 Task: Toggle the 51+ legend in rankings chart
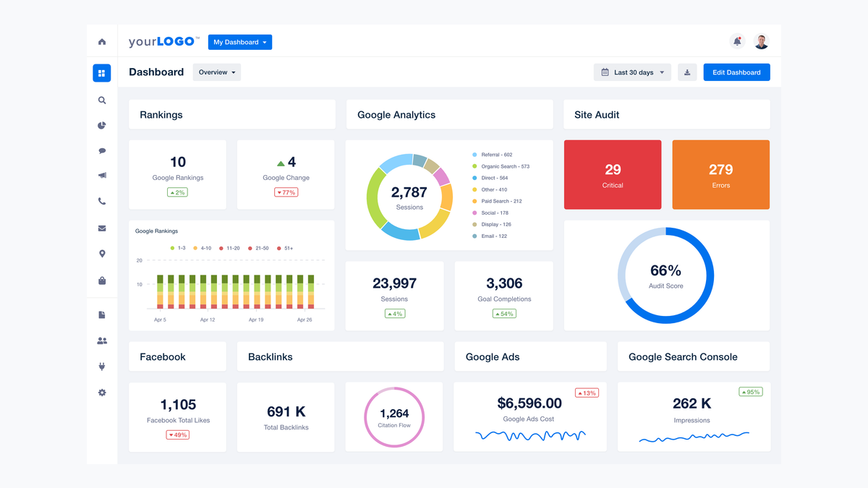[285, 248]
